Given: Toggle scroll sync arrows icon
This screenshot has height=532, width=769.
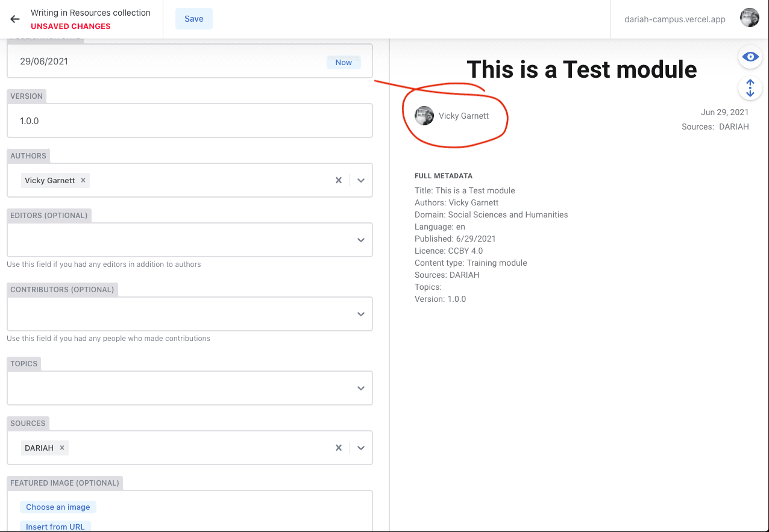Looking at the screenshot, I should (750, 89).
